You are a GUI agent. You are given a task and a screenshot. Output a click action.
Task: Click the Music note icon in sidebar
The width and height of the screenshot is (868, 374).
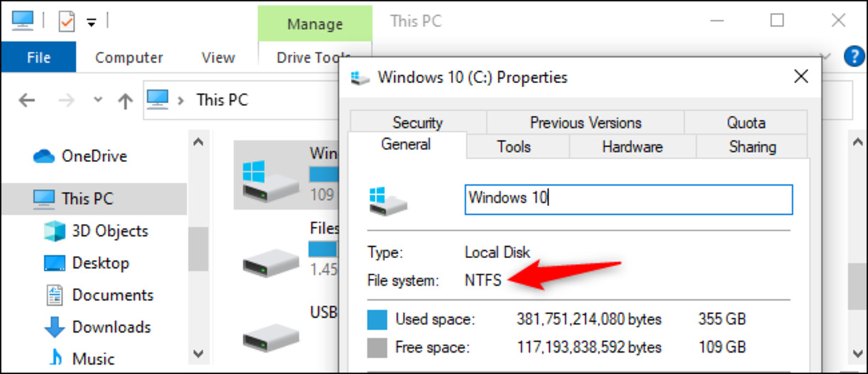click(55, 359)
